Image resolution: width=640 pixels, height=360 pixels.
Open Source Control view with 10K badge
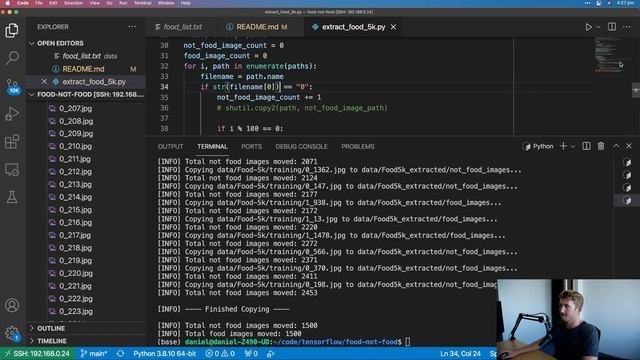[12, 86]
